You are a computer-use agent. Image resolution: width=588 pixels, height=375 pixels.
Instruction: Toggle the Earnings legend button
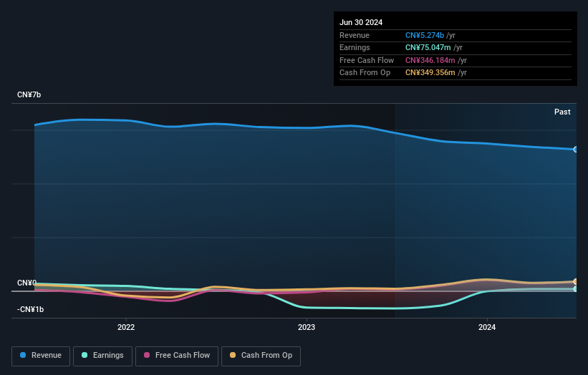coord(102,356)
